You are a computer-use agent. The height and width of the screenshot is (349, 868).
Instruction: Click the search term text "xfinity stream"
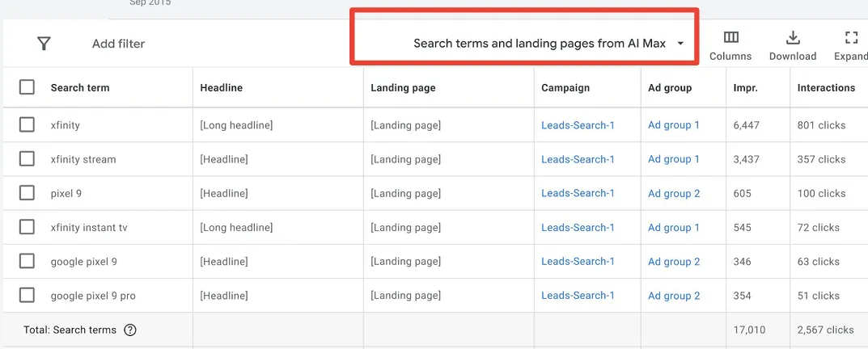(83, 159)
